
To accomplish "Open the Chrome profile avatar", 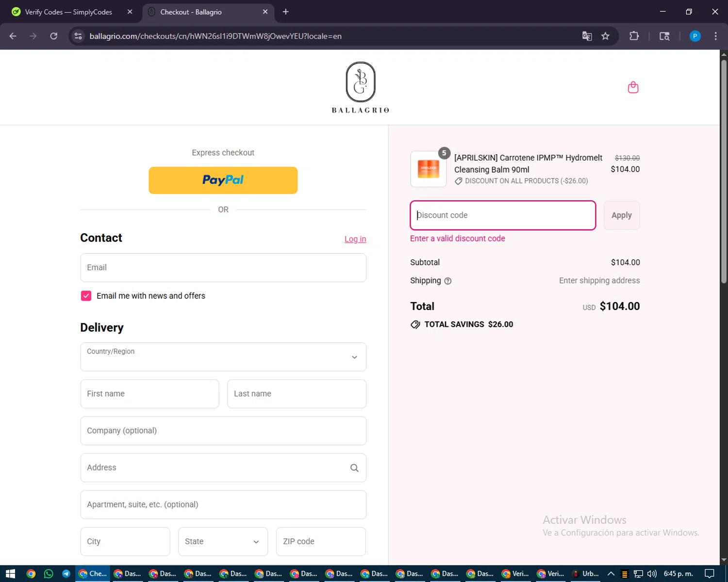I will pyautogui.click(x=695, y=36).
